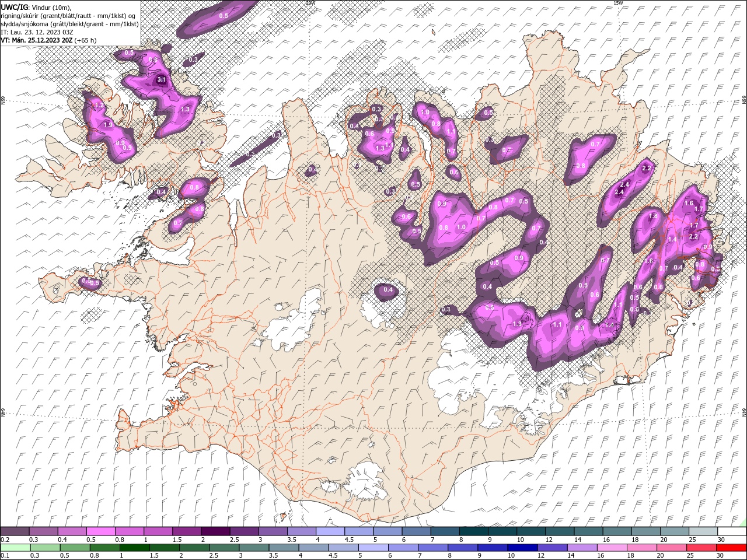Screen dimensions: 747x560
Task: Click the (+65 h) forecast offset text
Action: pyautogui.click(x=86, y=40)
